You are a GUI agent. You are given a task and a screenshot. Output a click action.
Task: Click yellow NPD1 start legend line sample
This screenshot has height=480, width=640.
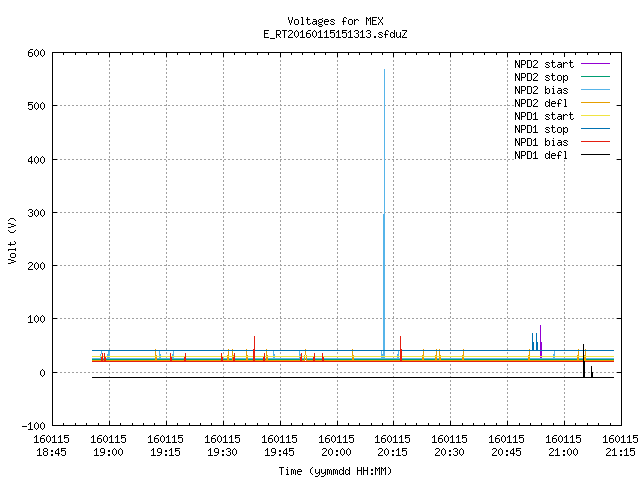click(596, 116)
